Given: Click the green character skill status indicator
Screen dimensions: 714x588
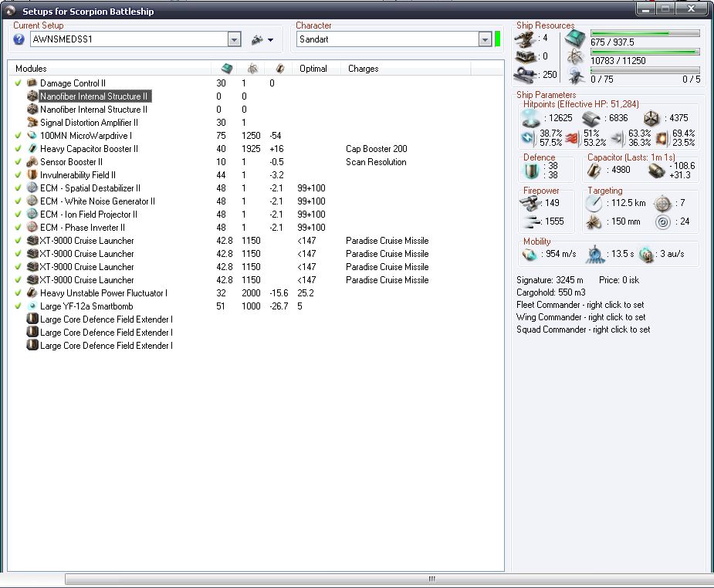Looking at the screenshot, I should (497, 39).
